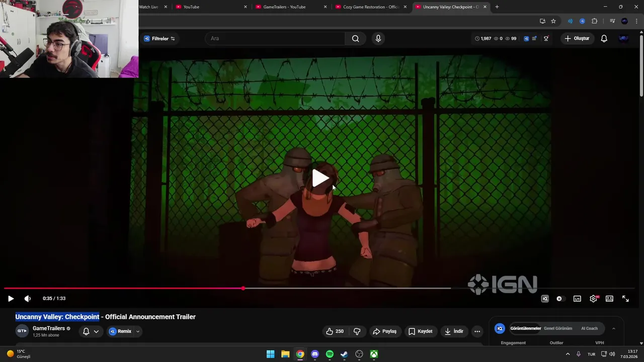Switch to theater mode in the player
This screenshot has height=362, width=644.
point(609,299)
